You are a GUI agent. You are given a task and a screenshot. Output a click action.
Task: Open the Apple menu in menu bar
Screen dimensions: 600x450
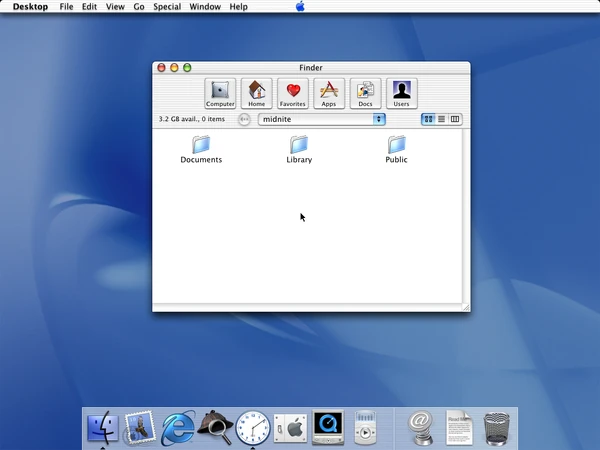pyautogui.click(x=300, y=7)
